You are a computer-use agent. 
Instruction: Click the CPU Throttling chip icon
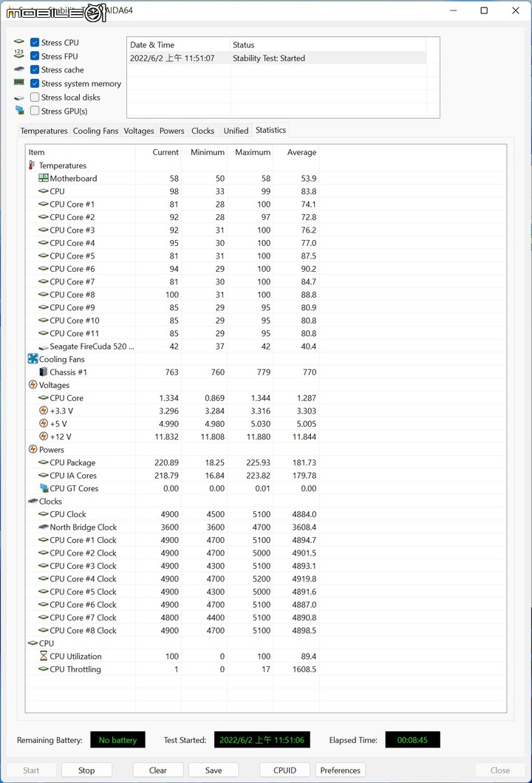[44, 669]
